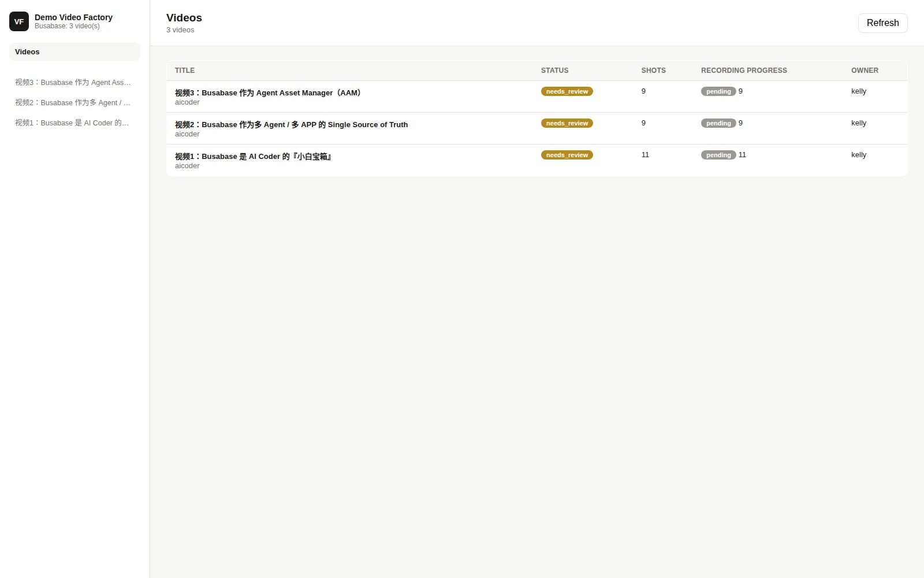924x578 pixels.
Task: Refresh the videos list
Action: coord(882,23)
